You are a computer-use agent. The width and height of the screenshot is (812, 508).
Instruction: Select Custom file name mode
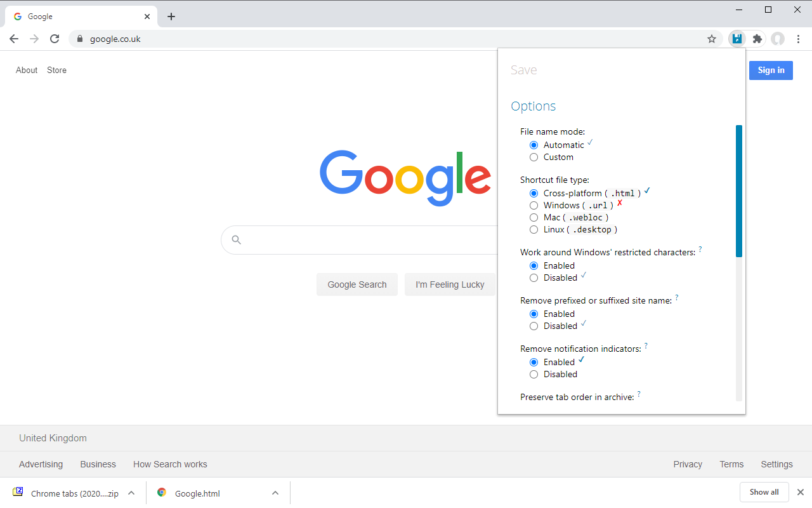534,157
